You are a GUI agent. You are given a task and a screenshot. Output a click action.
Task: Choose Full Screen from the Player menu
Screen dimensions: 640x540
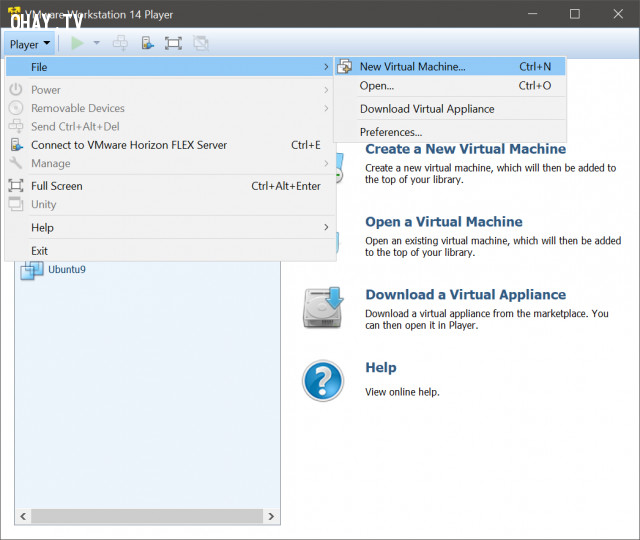click(x=169, y=186)
